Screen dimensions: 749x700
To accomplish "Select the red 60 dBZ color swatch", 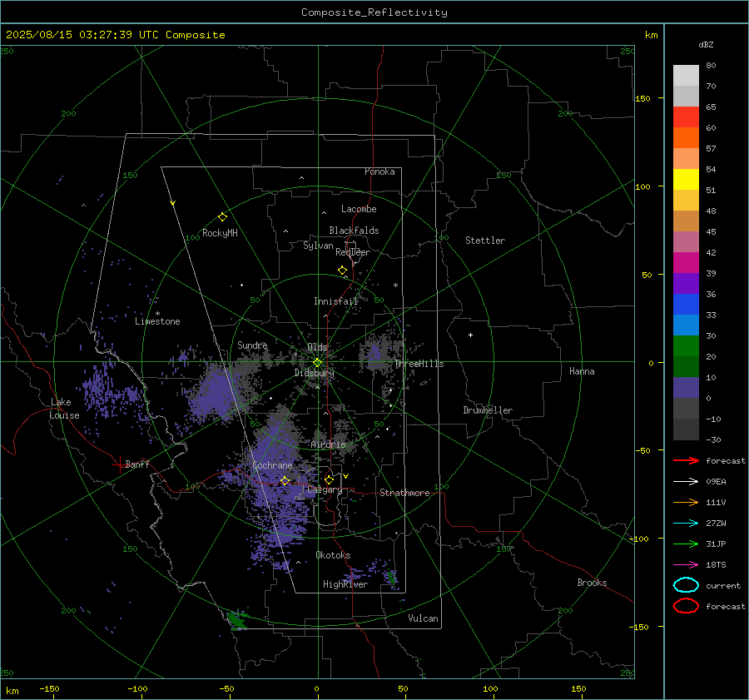I will point(686,117).
